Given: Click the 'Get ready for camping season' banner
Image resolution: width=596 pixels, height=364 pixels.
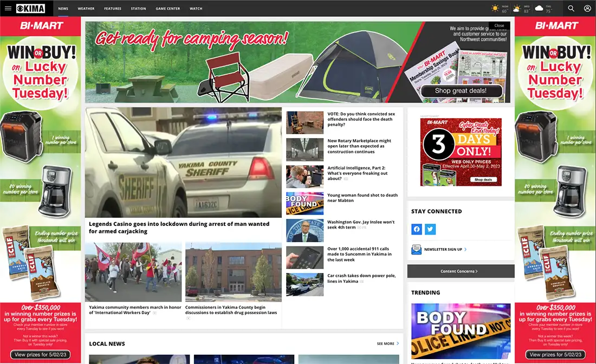Looking at the screenshot, I should 297,62.
